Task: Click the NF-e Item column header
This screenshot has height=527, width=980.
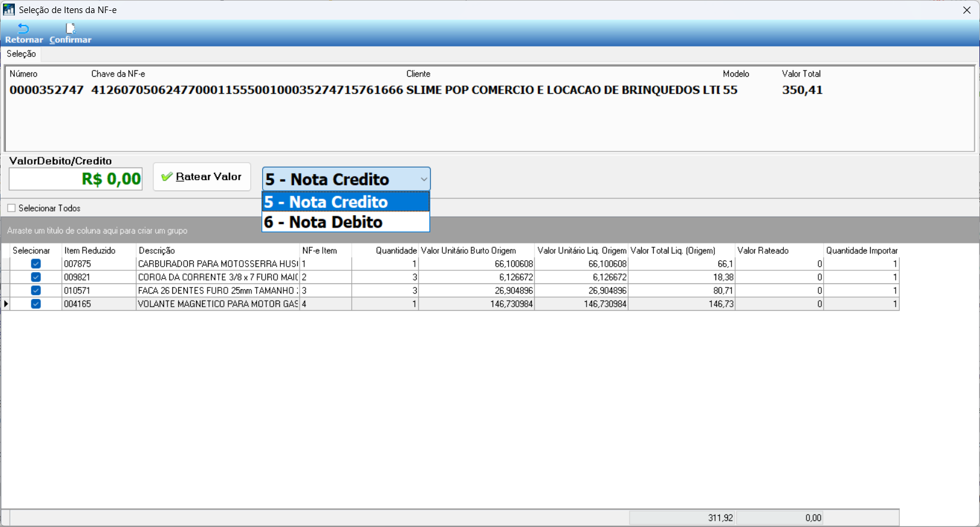Action: tap(326, 251)
